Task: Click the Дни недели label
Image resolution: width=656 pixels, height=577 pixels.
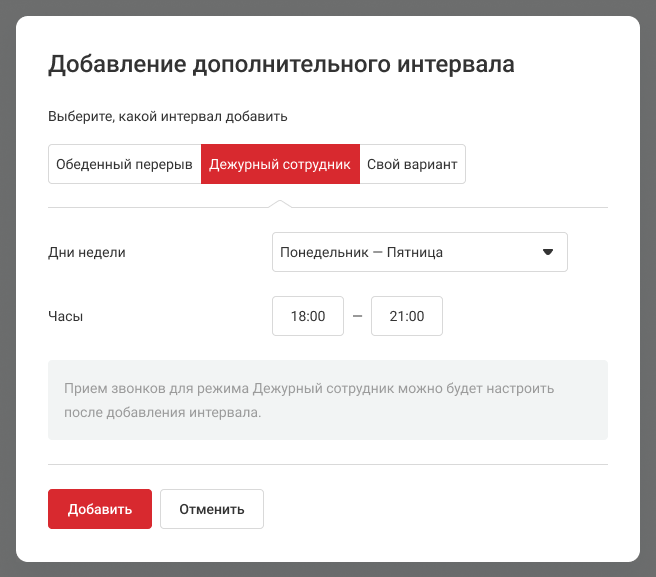Action: 87,252
